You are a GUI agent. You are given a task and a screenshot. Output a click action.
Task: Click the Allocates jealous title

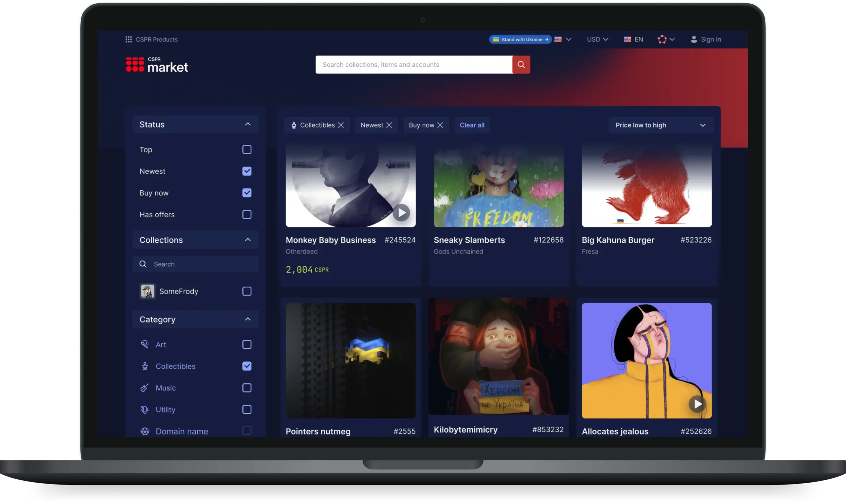pyautogui.click(x=615, y=431)
